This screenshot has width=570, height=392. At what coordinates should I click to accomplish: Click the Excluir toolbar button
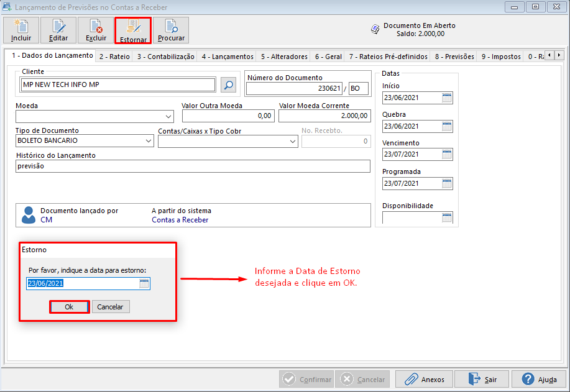pos(96,30)
